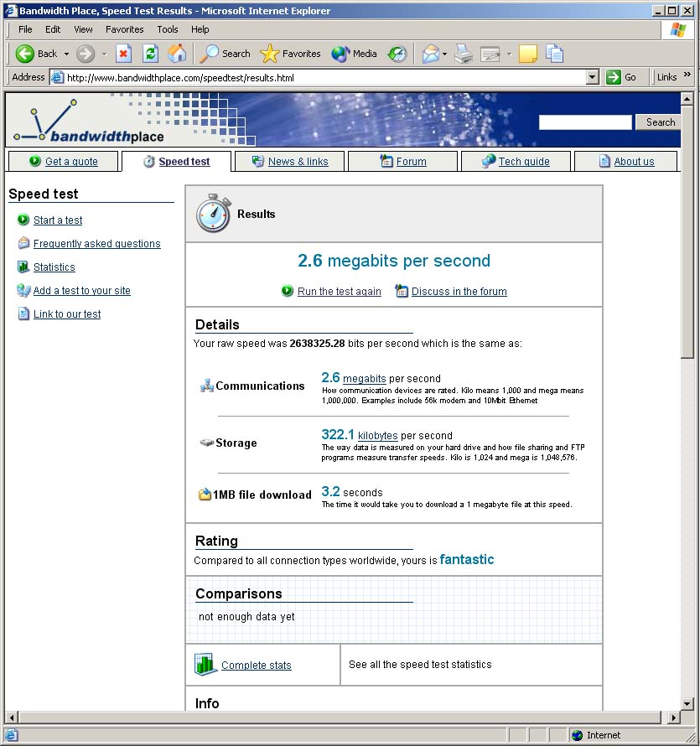Screen dimensions: 700x746
Task: Go to the Home page icon
Action: coord(177,54)
